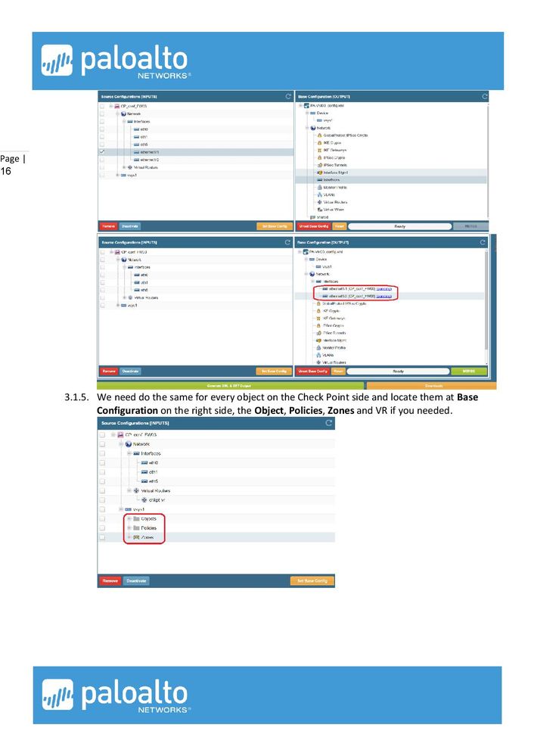Tick the ethernet1/2 source row checkbox
Image resolution: width=534 pixels, height=756 pixels.
coord(101,160)
